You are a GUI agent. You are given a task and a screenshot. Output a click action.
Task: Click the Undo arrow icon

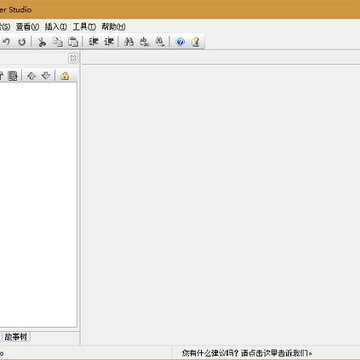[6, 42]
